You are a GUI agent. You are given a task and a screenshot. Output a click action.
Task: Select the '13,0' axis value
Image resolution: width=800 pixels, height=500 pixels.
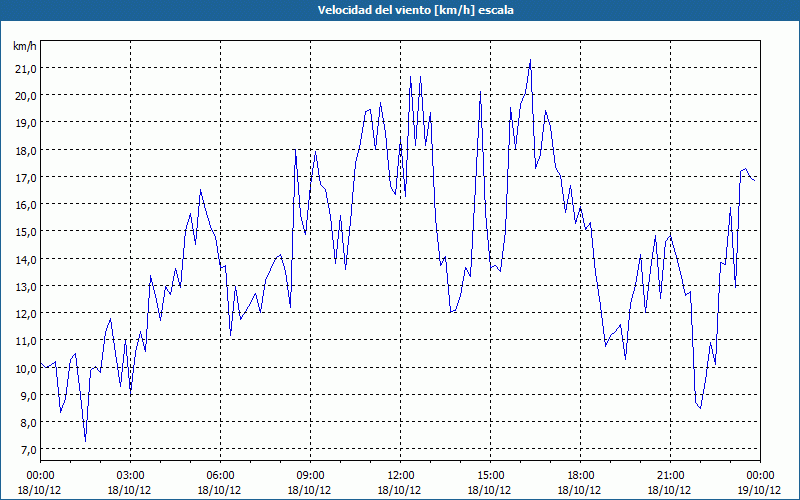[25, 286]
